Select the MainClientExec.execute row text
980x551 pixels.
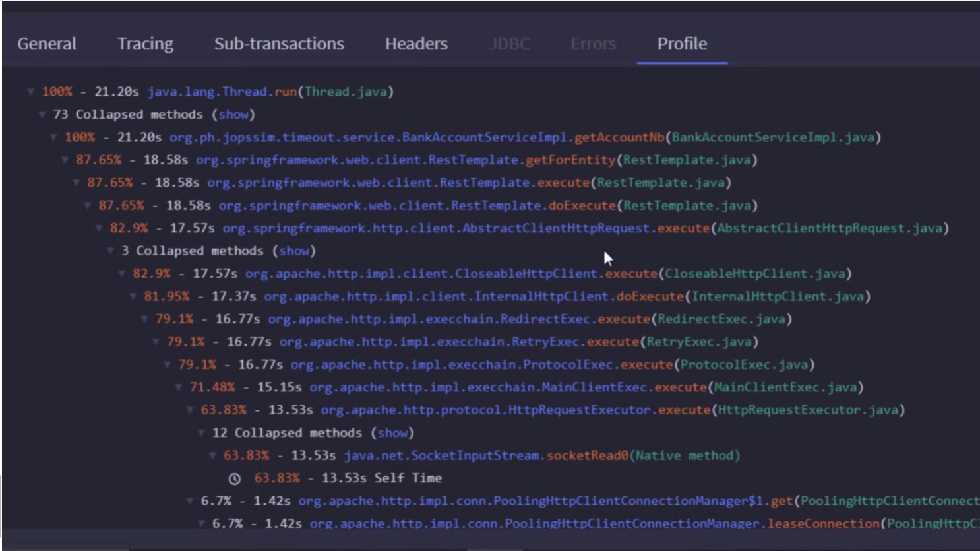pyautogui.click(x=527, y=387)
